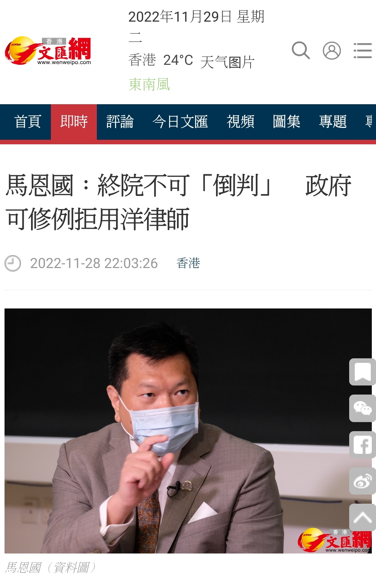Image resolution: width=376 pixels, height=588 pixels.
Task: Open the 專題 tab
Action: pos(333,122)
